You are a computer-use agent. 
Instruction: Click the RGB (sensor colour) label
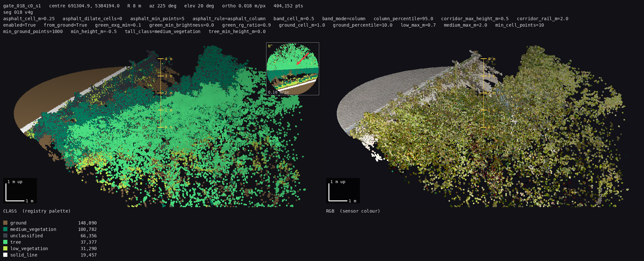pyautogui.click(x=353, y=211)
